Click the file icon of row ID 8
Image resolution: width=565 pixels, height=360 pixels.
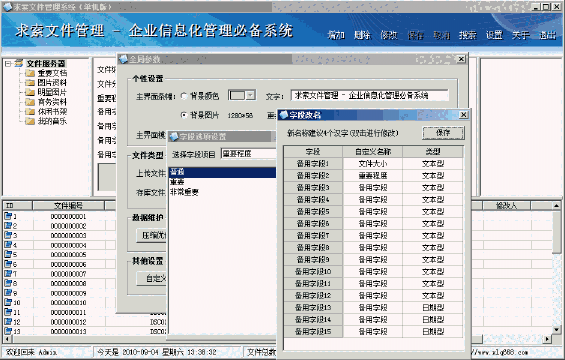tap(8, 283)
